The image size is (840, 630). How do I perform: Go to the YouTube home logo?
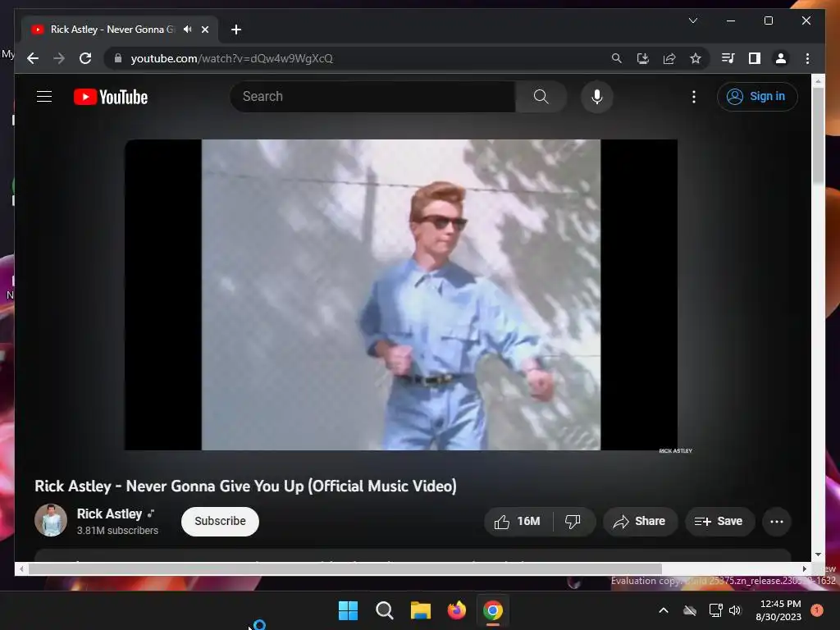click(111, 97)
